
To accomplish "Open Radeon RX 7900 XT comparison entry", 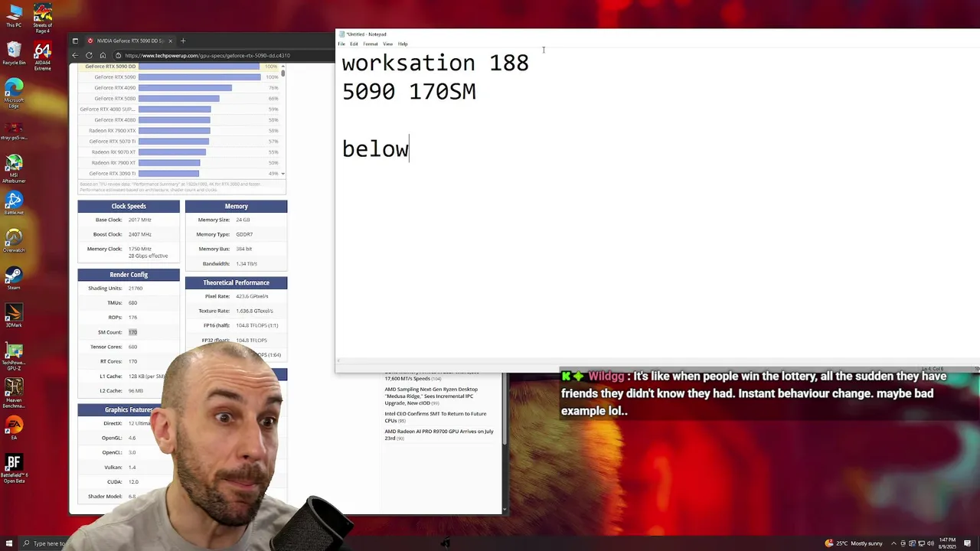I will pos(113,162).
